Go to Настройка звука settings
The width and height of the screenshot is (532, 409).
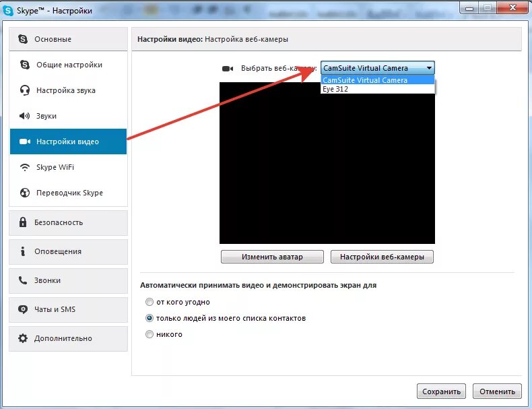[68, 90]
